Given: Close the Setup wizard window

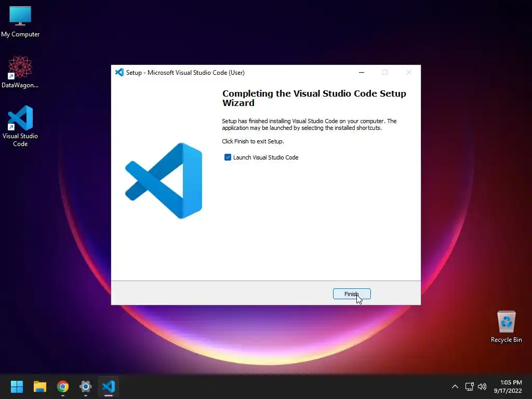Looking at the screenshot, I should [x=409, y=72].
